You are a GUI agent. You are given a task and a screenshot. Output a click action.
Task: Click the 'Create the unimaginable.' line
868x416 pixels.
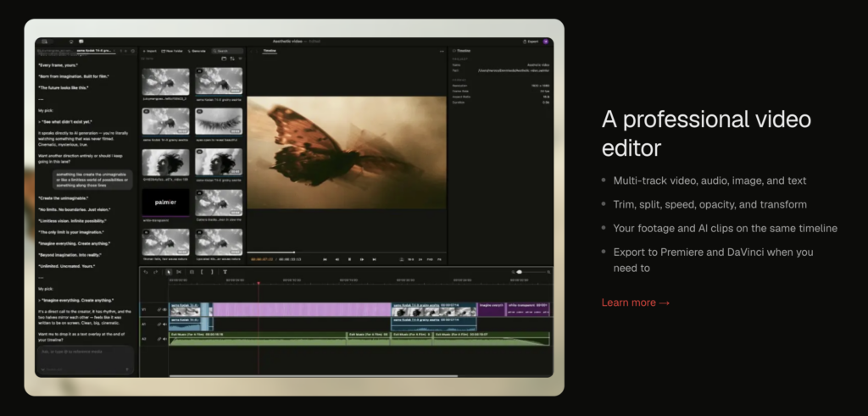coord(64,198)
